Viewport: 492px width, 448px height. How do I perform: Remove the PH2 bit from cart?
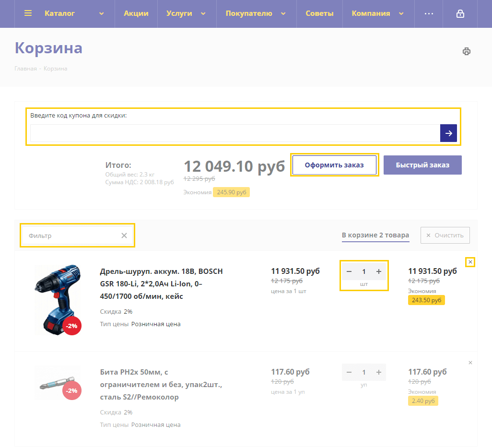[x=470, y=363]
